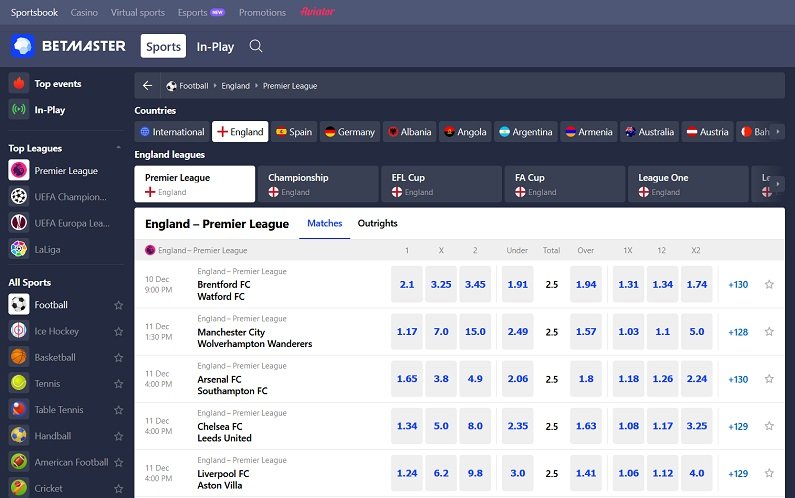Click the UEFA Europa League icon
This screenshot has height=498, width=795.
[x=19, y=223]
